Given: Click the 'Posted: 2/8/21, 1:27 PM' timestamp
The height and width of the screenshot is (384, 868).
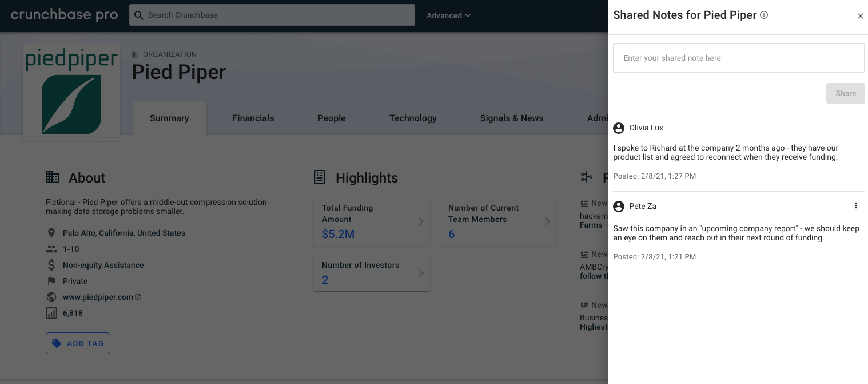Looking at the screenshot, I should click(x=655, y=176).
